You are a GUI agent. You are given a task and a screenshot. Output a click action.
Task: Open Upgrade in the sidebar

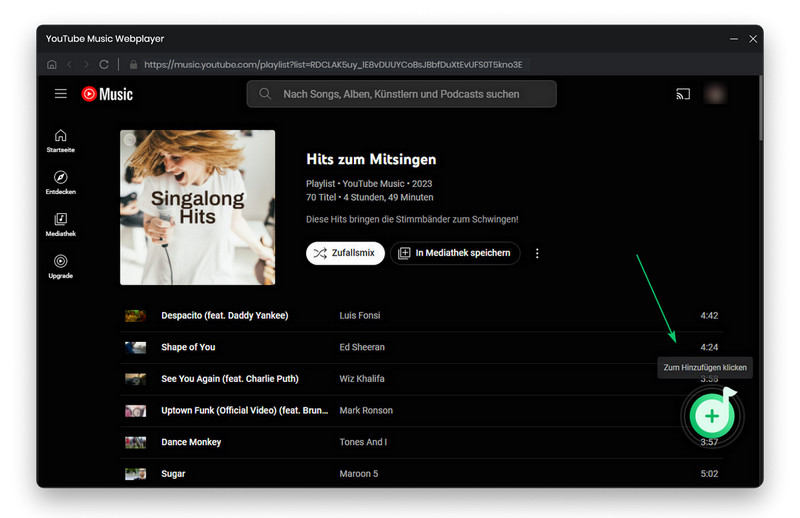tap(61, 267)
